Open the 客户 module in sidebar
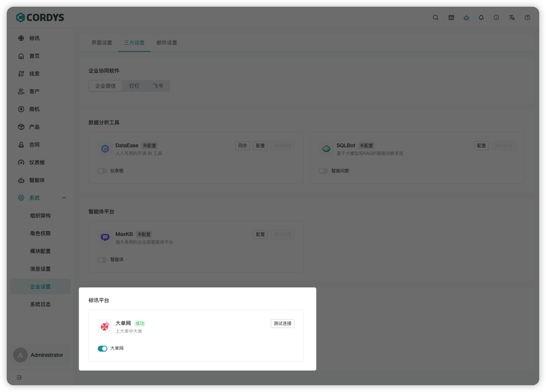The width and height of the screenshot is (546, 392). 34,91
